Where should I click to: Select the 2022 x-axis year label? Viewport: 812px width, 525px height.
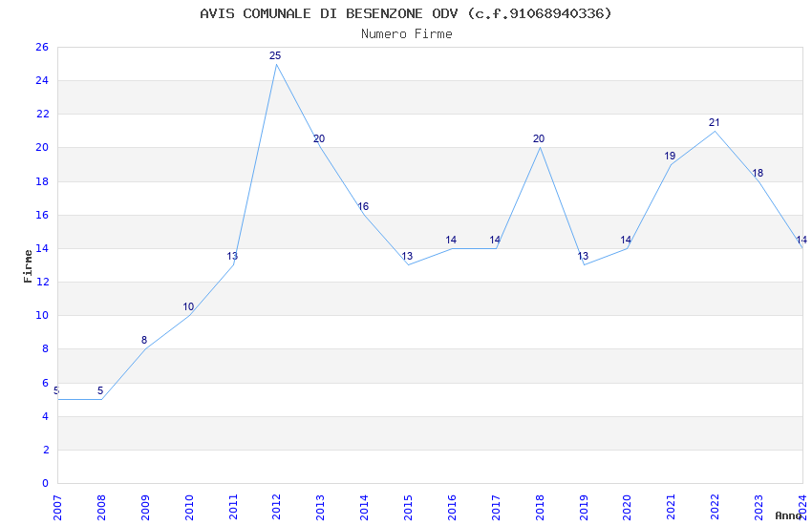[716, 507]
